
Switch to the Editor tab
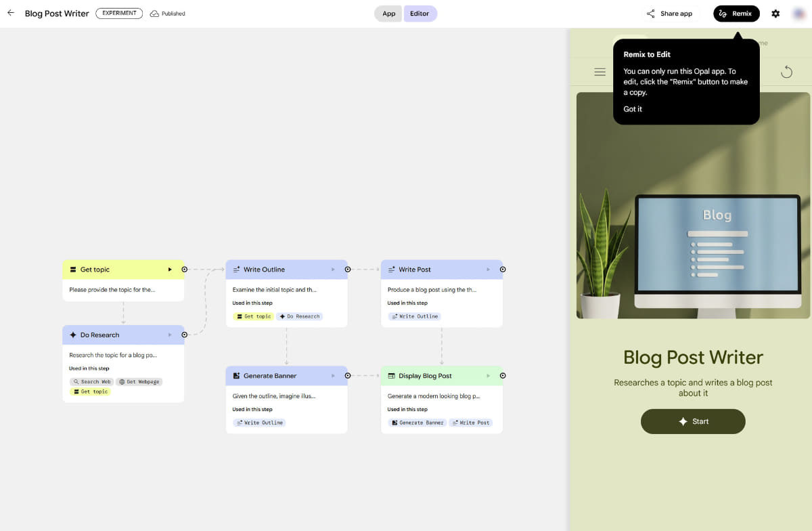[420, 14]
